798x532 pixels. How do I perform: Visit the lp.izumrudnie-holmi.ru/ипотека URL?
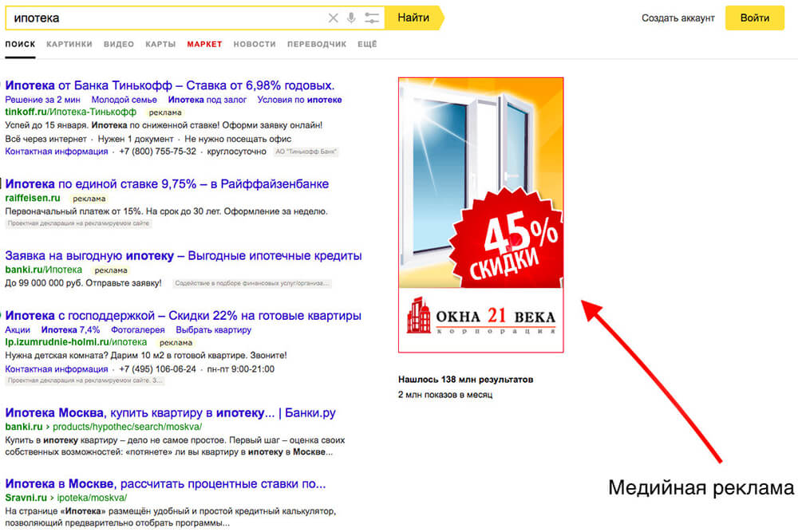[x=76, y=342]
